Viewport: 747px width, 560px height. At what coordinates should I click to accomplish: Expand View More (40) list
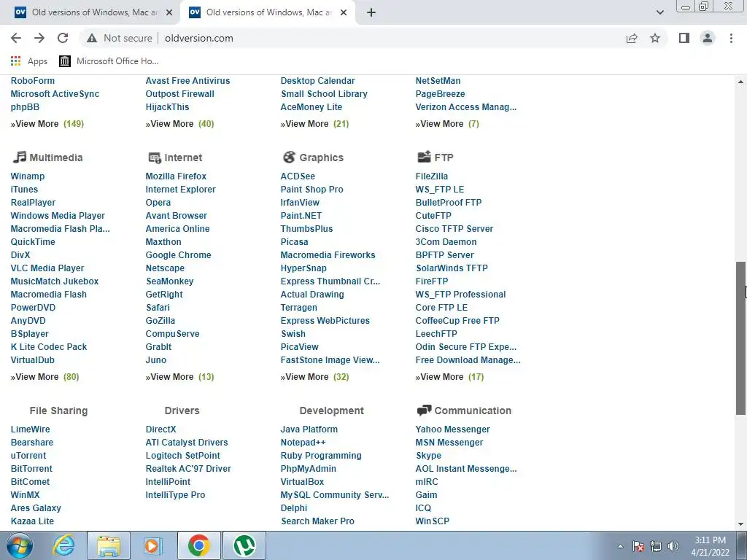point(179,124)
